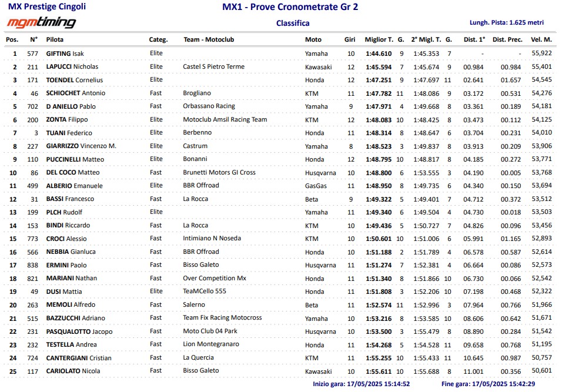562x392 pixels.
Task: Click the 'Team - Motoclub' column header
Action: coord(209,39)
